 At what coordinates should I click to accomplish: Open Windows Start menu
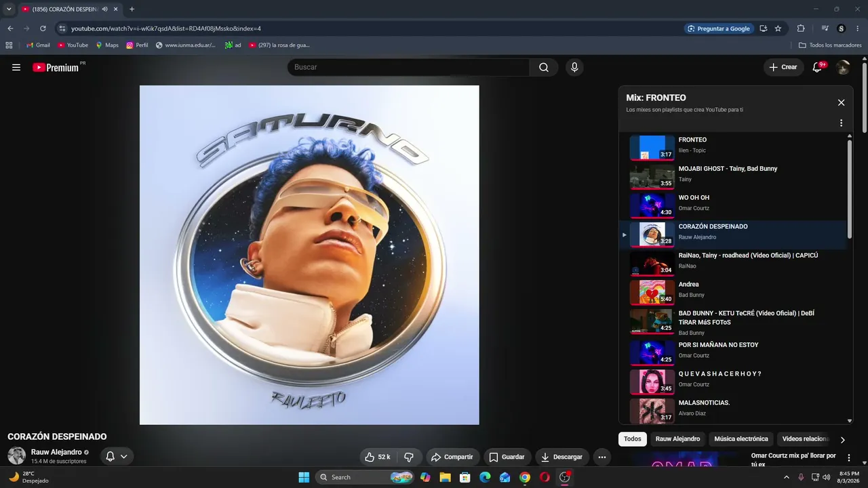304,477
